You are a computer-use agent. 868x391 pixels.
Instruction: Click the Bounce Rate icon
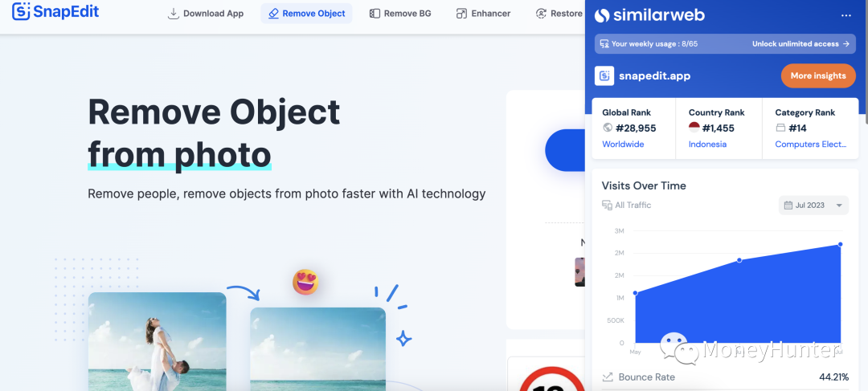[608, 377]
